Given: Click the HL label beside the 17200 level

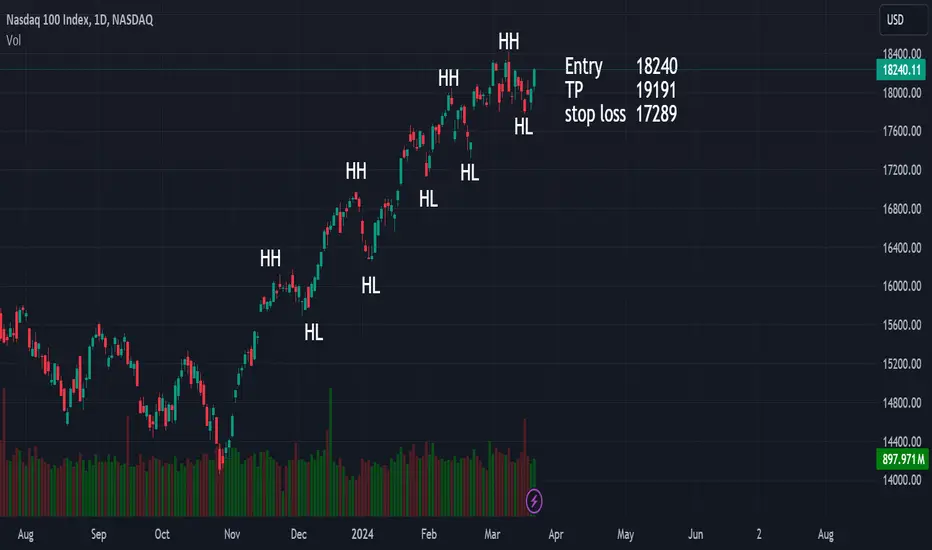Looking at the screenshot, I should coord(470,173).
